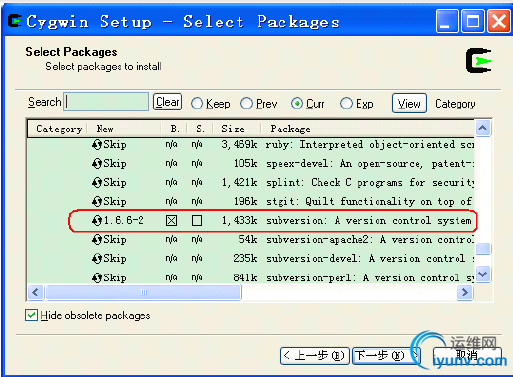Viewport: 513px width, 377px height.
Task: Click horizontal scrollbar right arrow
Action: click(465, 292)
